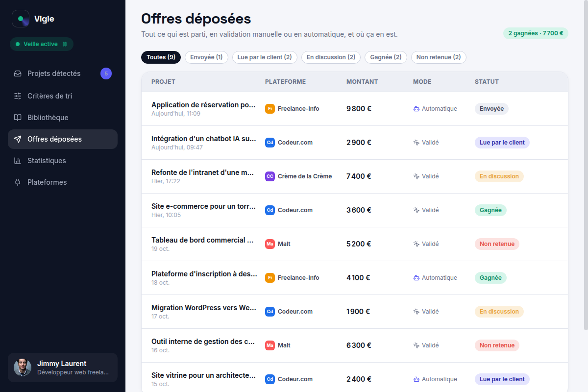Screen dimensions: 588x392
Task: Filter by Lue par le client (2)
Action: coord(265,57)
